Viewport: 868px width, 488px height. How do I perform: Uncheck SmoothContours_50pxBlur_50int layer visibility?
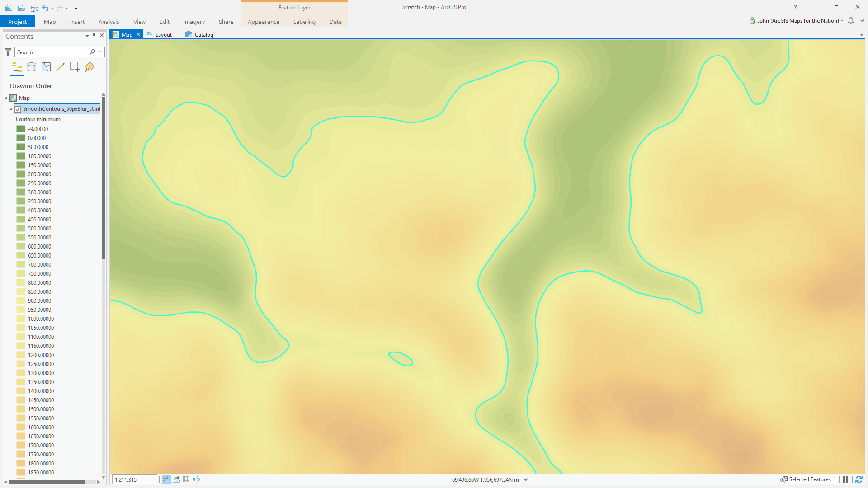pyautogui.click(x=18, y=109)
